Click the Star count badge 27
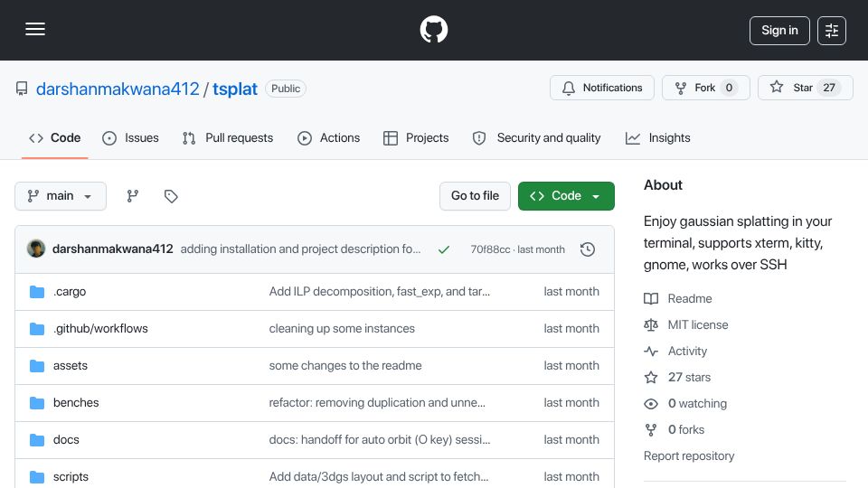This screenshot has width=868, height=488. [829, 88]
